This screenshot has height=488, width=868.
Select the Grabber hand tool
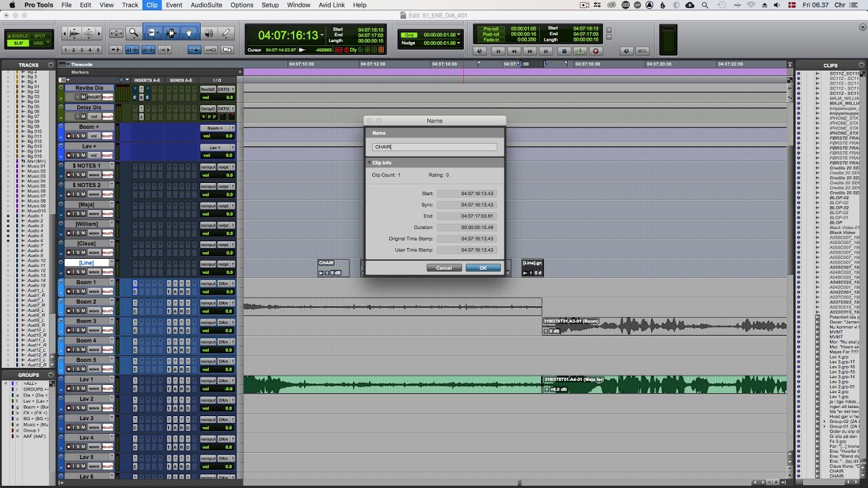(x=189, y=33)
